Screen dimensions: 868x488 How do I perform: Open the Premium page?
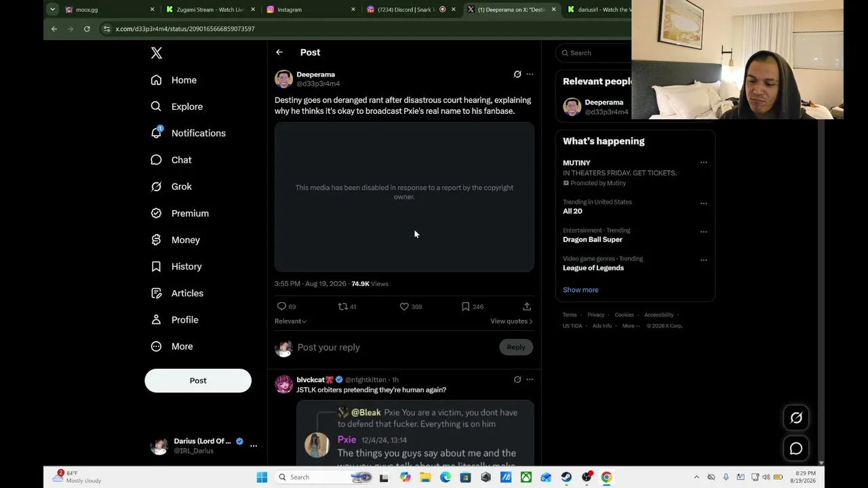pos(180,213)
